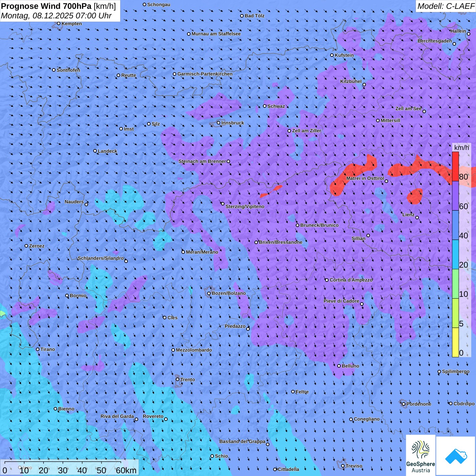Select the Belluno city label
This screenshot has height=476, width=476.
point(350,366)
